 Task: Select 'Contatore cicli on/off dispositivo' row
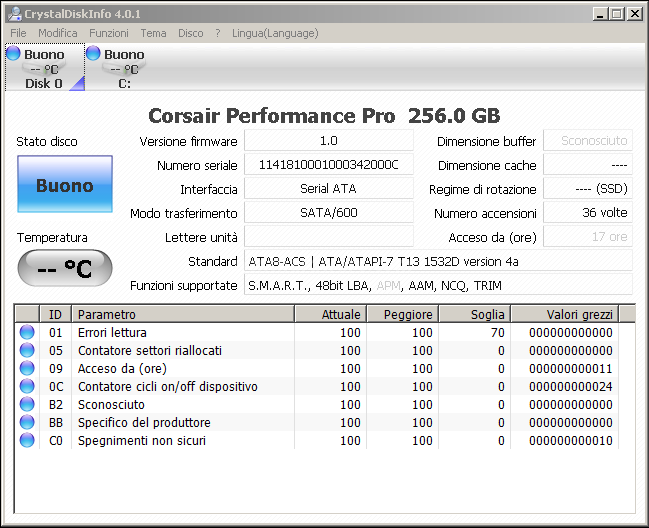tap(317, 386)
